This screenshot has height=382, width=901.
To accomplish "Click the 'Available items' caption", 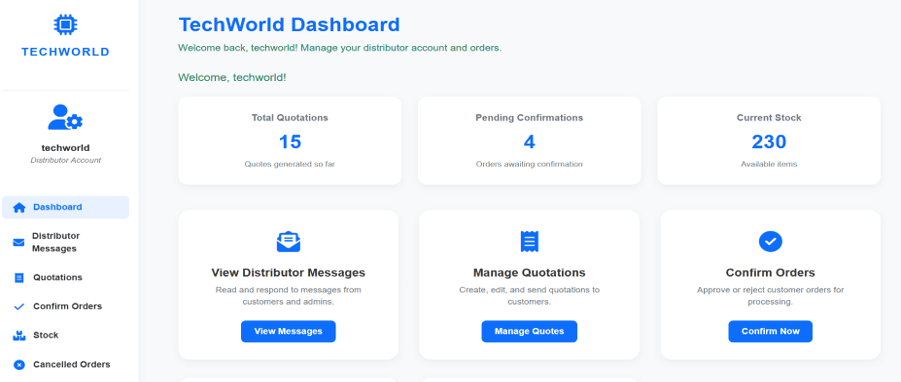I will pos(769,164).
